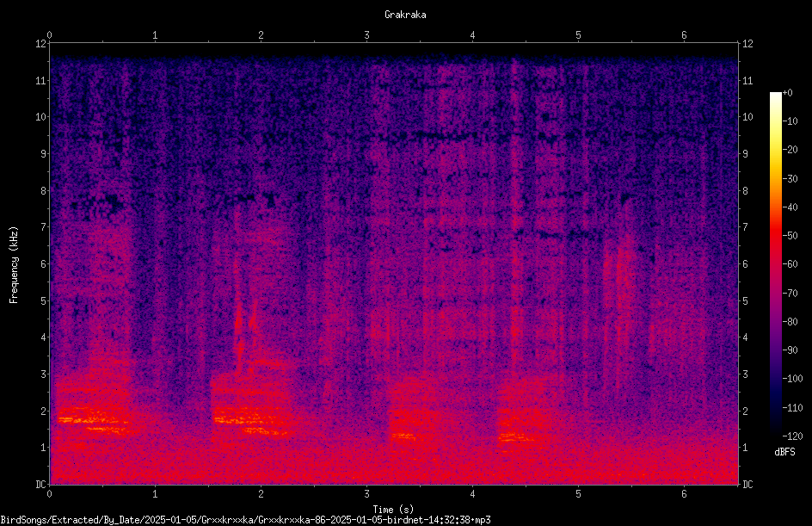Image resolution: width=812 pixels, height=526 pixels.
Task: Click the 2 second mark on bottom time axis
Action: [261, 494]
